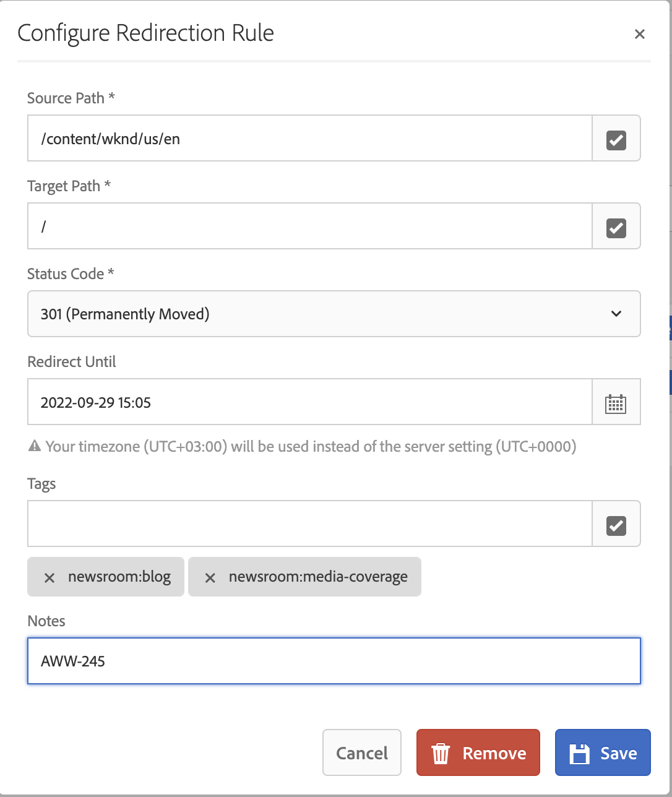Click the Notes field containing AWW-245

[x=334, y=661]
